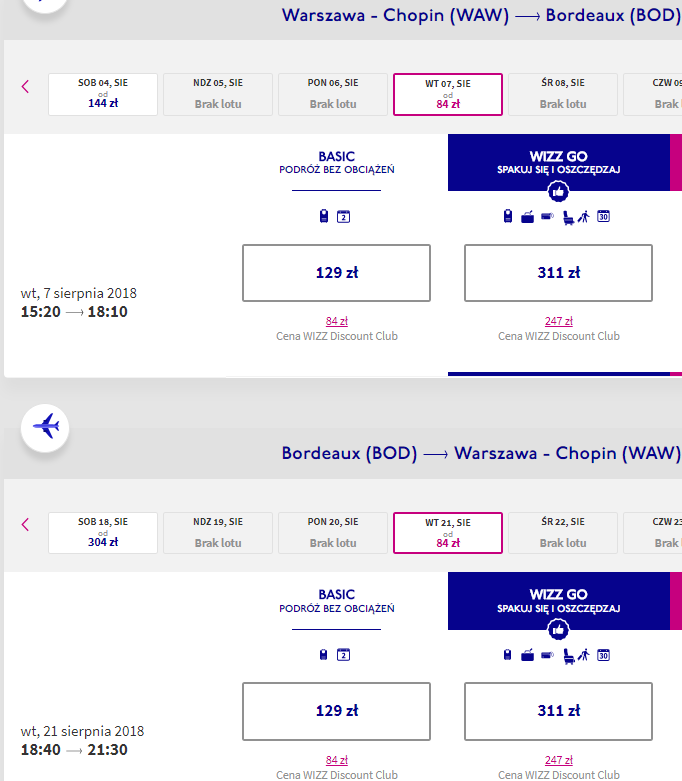Click the outbound WIZZ GO checked bag icon
The width and height of the screenshot is (682, 781).
[528, 217]
